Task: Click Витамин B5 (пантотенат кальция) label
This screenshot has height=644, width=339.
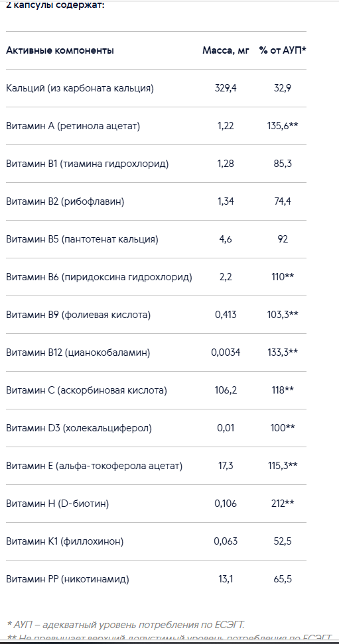Action: [x=82, y=239]
